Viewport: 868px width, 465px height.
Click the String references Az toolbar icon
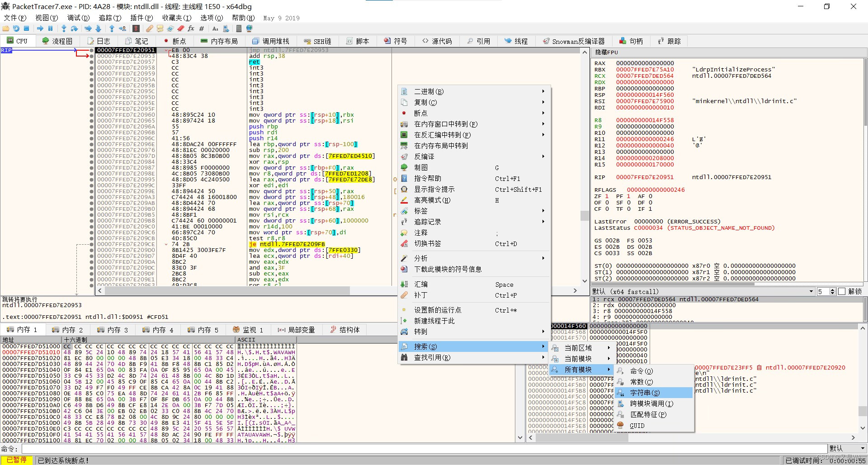[x=215, y=28]
